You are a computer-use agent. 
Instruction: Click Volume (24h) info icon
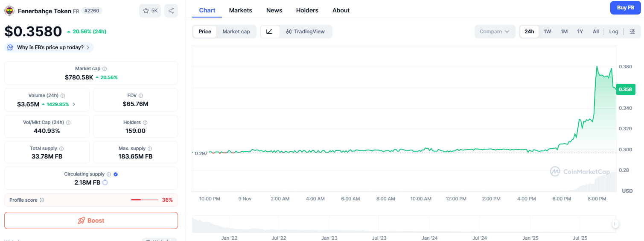click(x=63, y=96)
